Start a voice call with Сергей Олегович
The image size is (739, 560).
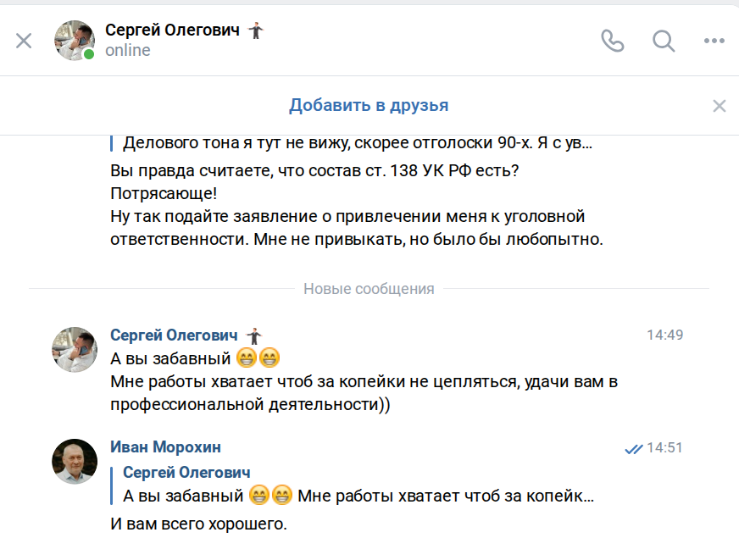(x=612, y=41)
